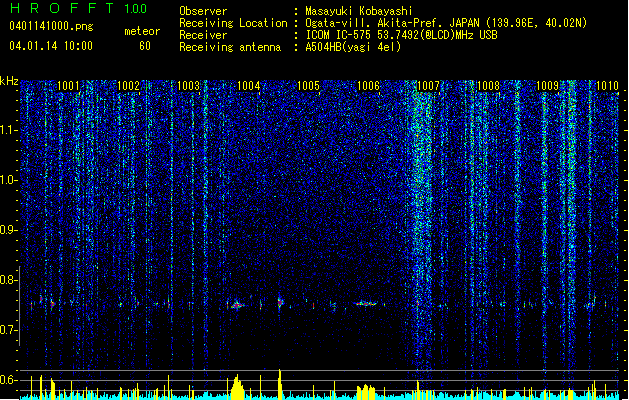Viewport: 629px width, 400px height.
Task: Click the 1006 time marker
Action: click(x=368, y=85)
